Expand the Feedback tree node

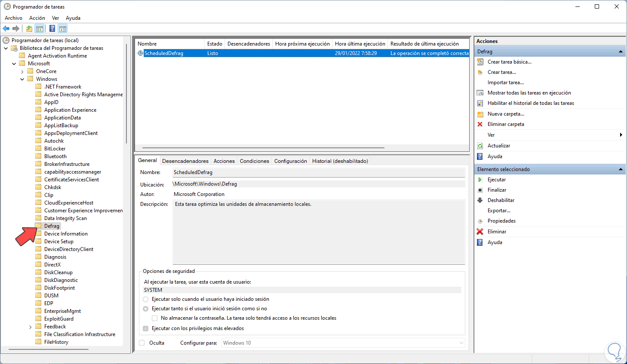[31, 327]
